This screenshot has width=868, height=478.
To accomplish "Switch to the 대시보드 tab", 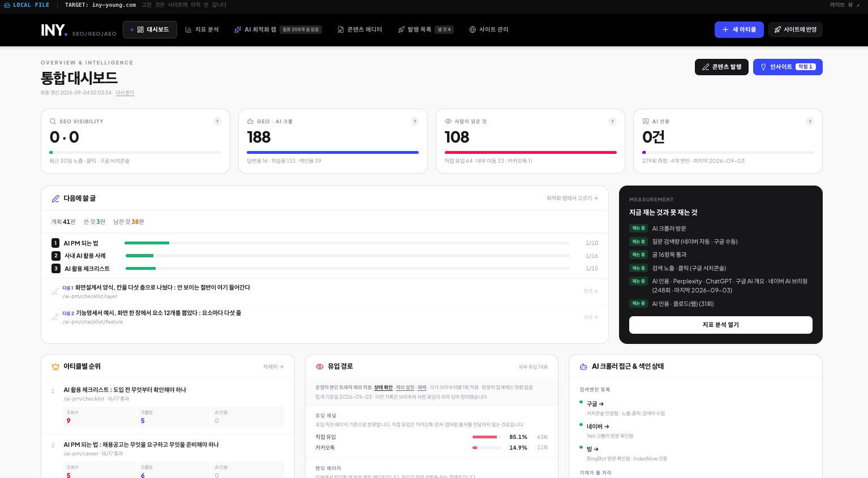I will coord(150,29).
